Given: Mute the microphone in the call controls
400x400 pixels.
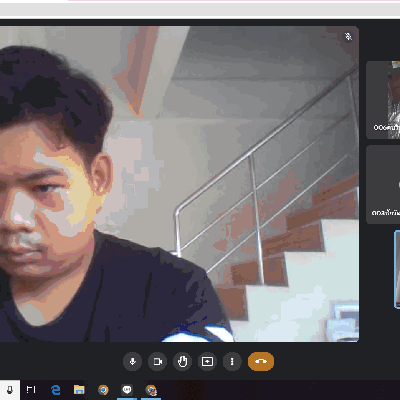Looking at the screenshot, I should click(132, 362).
